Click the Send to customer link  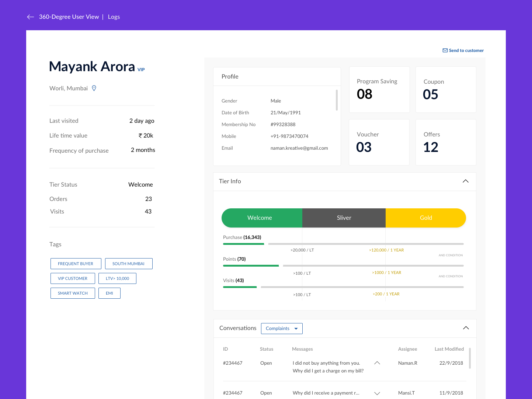[x=466, y=51]
